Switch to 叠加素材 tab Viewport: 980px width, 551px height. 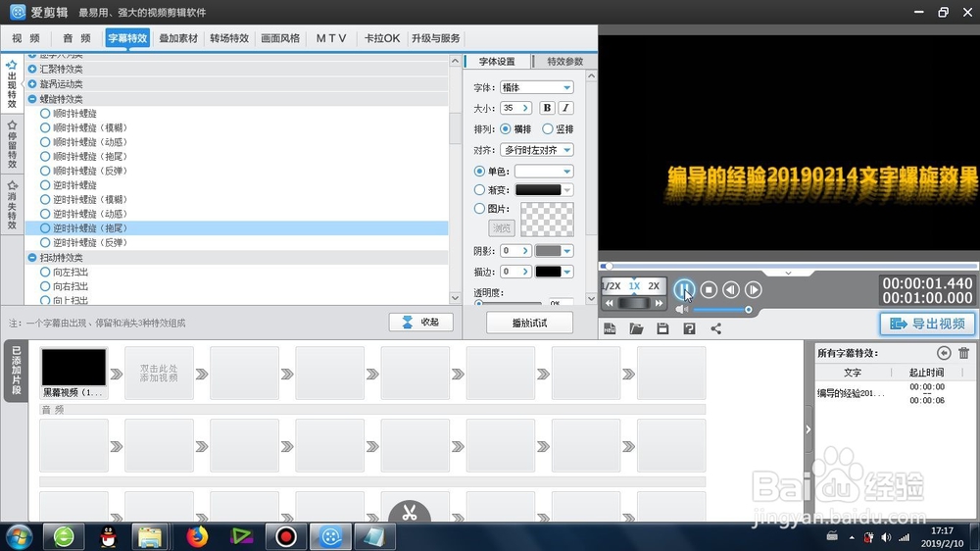point(178,38)
